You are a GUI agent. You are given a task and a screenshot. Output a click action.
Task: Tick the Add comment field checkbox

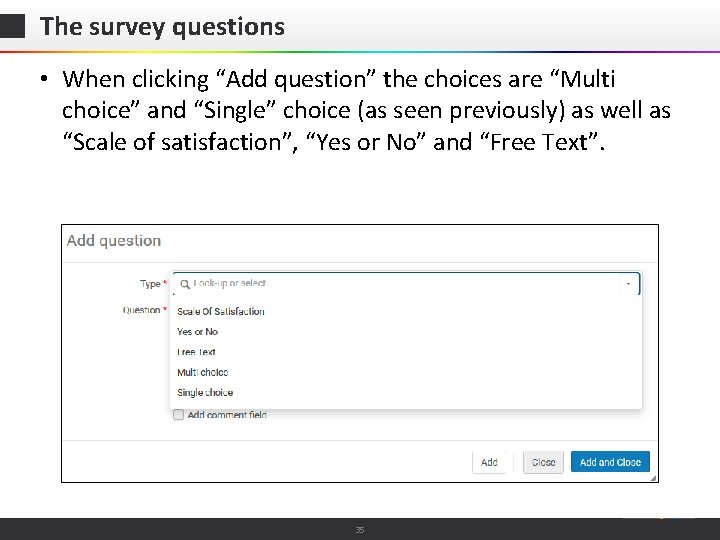pos(179,415)
